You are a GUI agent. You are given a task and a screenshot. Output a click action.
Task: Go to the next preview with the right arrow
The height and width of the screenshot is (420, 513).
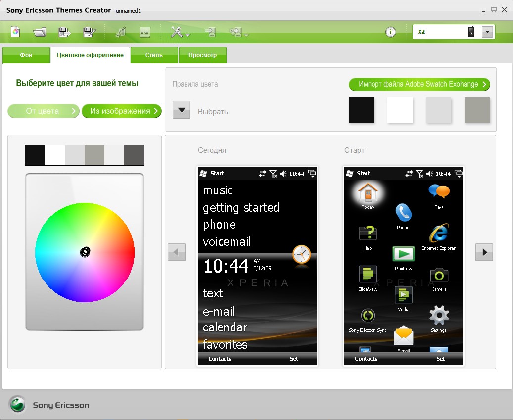point(484,252)
